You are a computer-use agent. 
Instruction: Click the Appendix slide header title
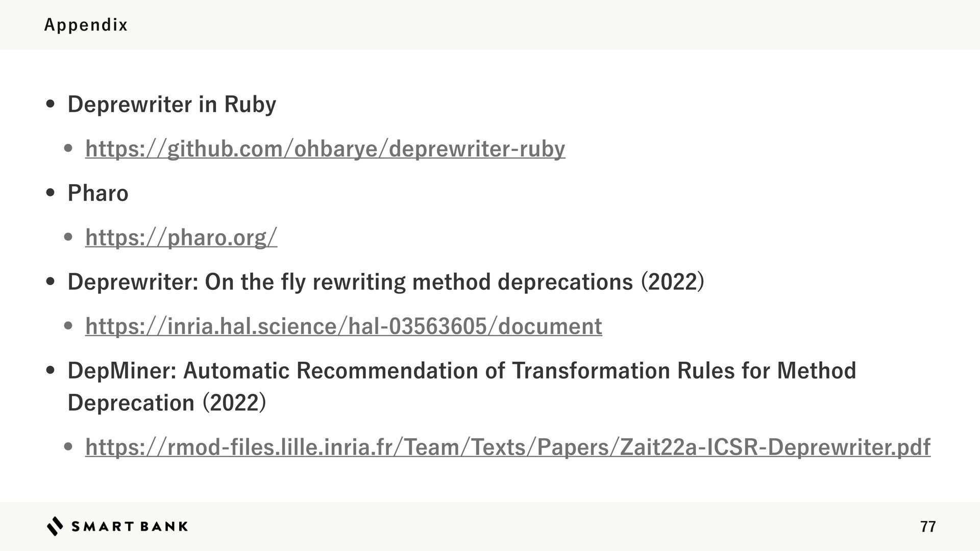(x=86, y=24)
